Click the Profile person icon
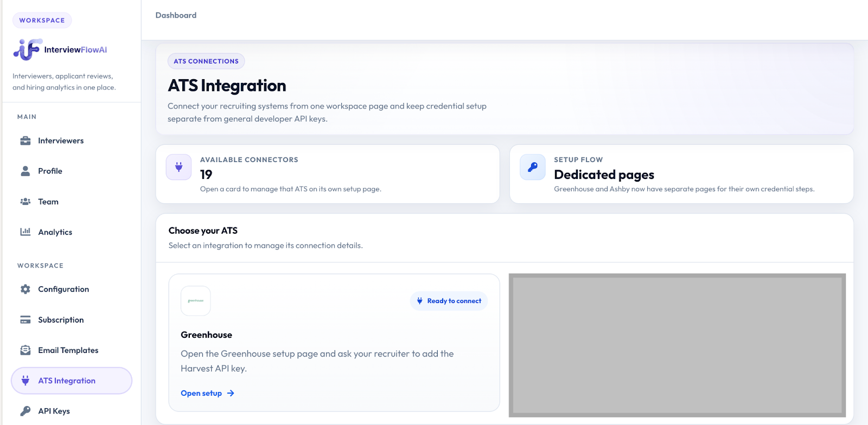 coord(25,171)
